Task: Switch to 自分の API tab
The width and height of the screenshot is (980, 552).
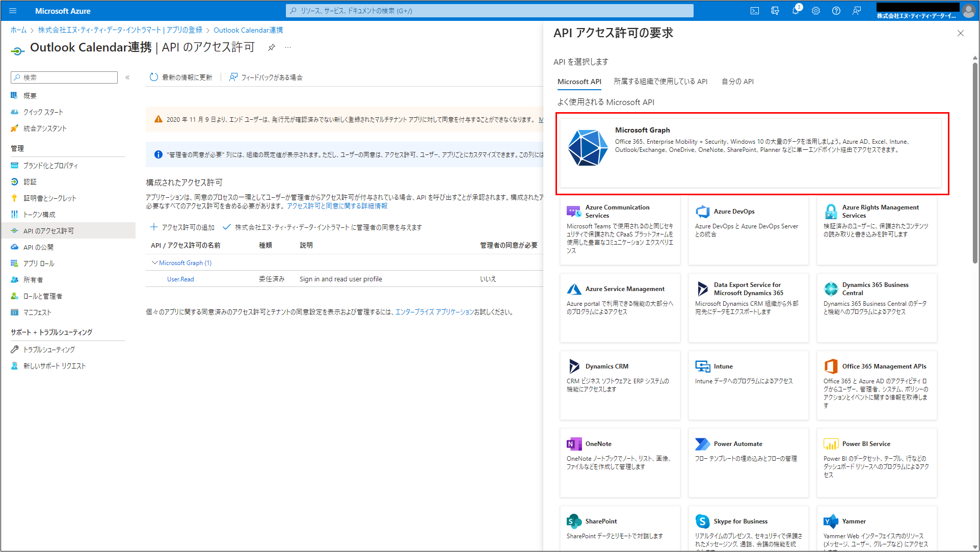Action: (x=737, y=82)
